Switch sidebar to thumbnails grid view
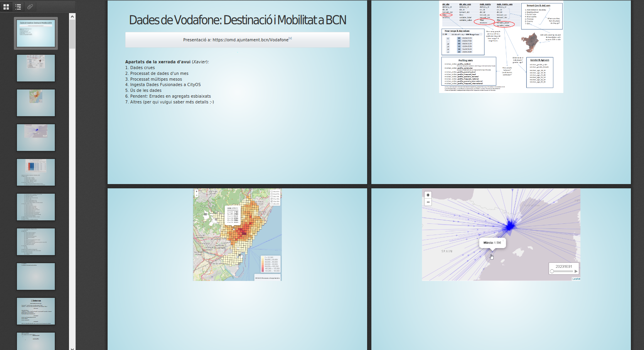Viewport: 644px width, 350px height. [x=6, y=7]
